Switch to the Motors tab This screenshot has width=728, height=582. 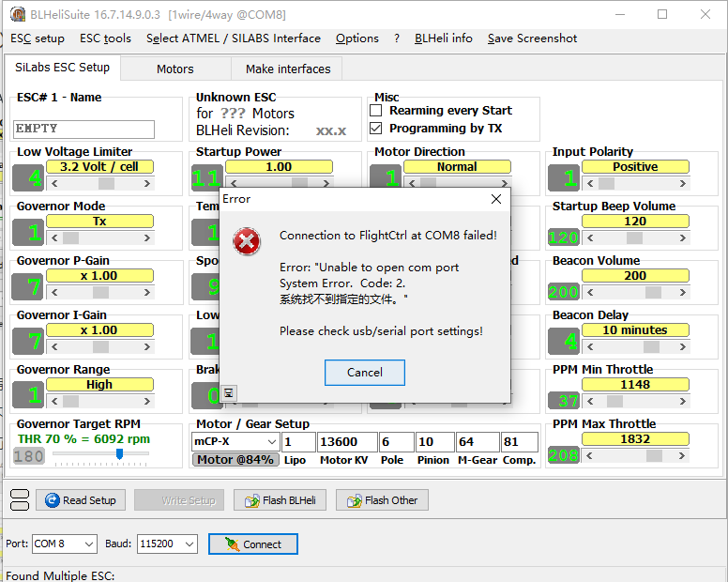(175, 69)
